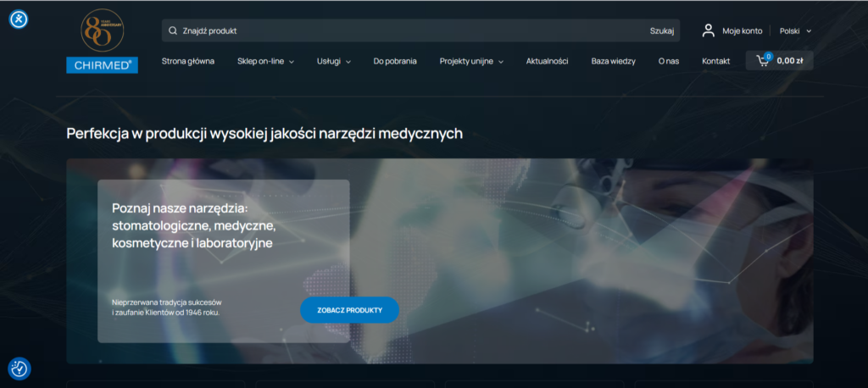The height and width of the screenshot is (388, 868).
Task: Open the O nas page
Action: (x=669, y=62)
